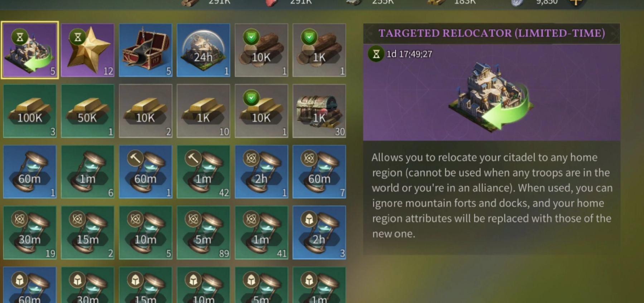The height and width of the screenshot is (303, 644).
Task: Select the plain 60m general speedup
Action: click(x=30, y=172)
